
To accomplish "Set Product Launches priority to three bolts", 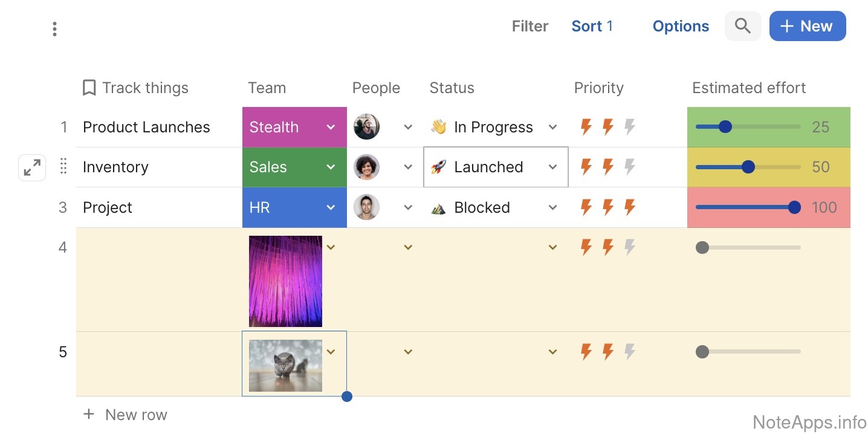I will coord(630,127).
